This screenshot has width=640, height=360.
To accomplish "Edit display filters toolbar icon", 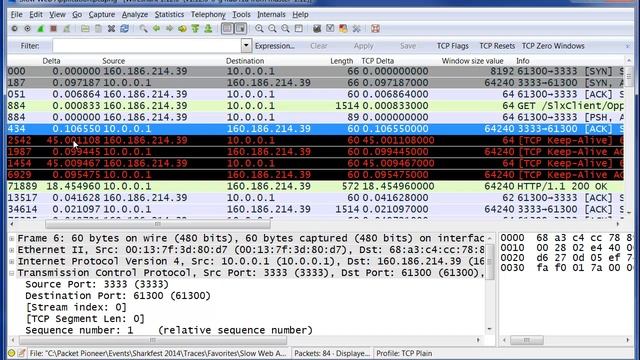I will 330,29.
